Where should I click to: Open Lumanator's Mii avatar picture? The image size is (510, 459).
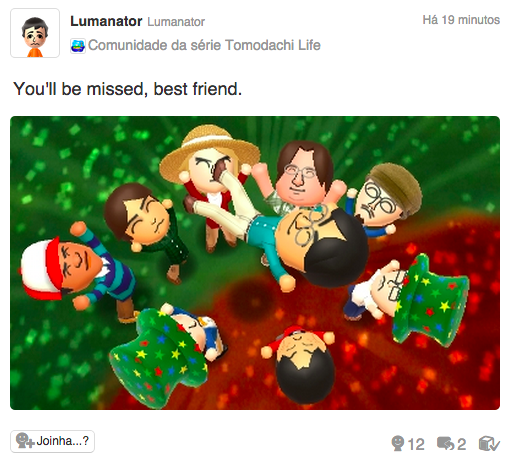(x=35, y=33)
